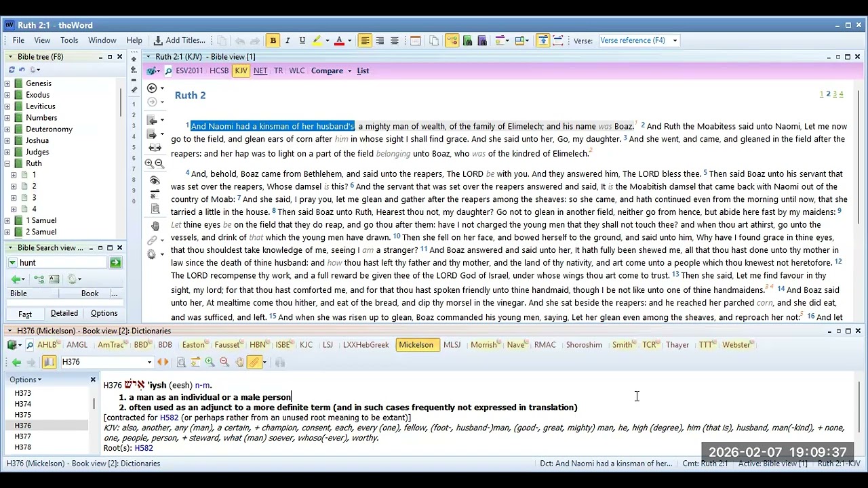The width and height of the screenshot is (868, 488).
Task: Open font color dropdown arrow
Action: 349,41
